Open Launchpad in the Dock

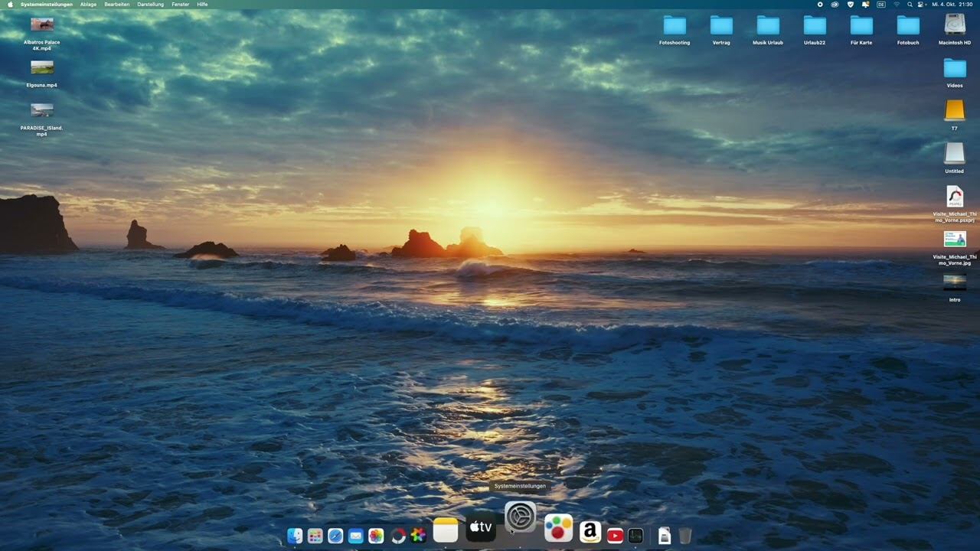(x=315, y=536)
